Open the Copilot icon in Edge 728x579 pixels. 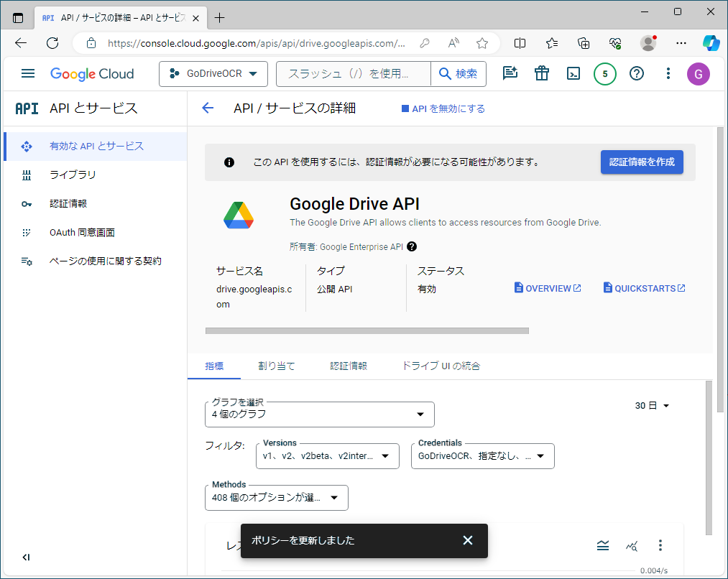[711, 43]
